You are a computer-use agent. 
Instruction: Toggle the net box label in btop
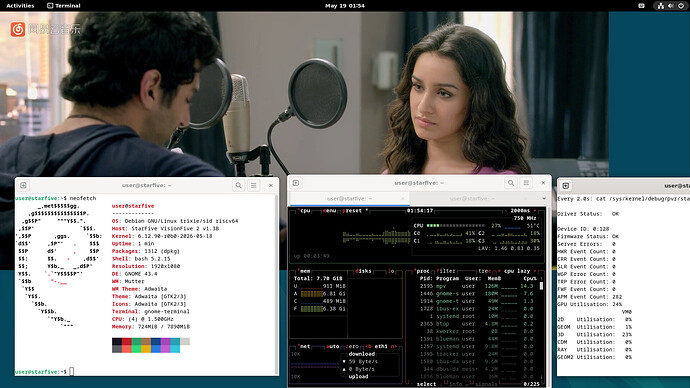click(305, 346)
